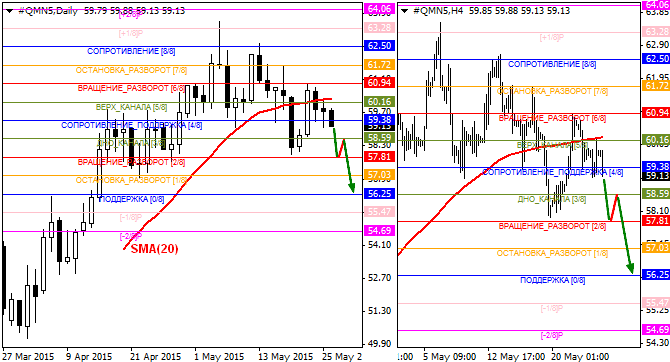The width and height of the screenshot is (670, 362).
Task: Select the 61.72 orange price tag on daily chart
Action: click(379, 65)
